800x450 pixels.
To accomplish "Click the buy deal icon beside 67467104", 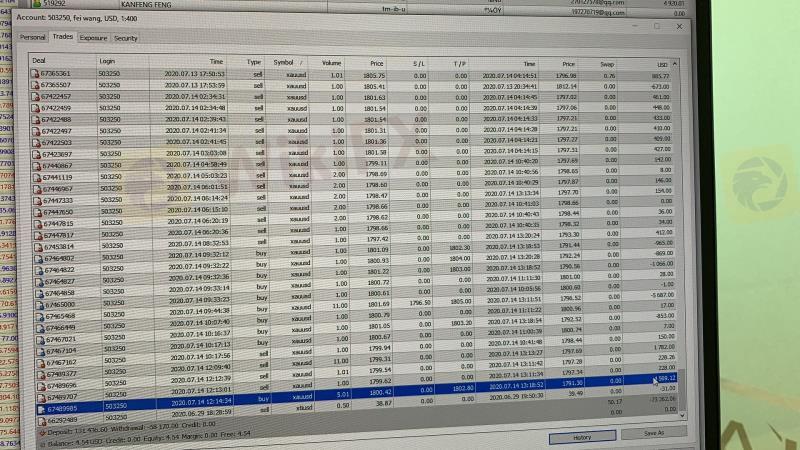I will coord(40,351).
